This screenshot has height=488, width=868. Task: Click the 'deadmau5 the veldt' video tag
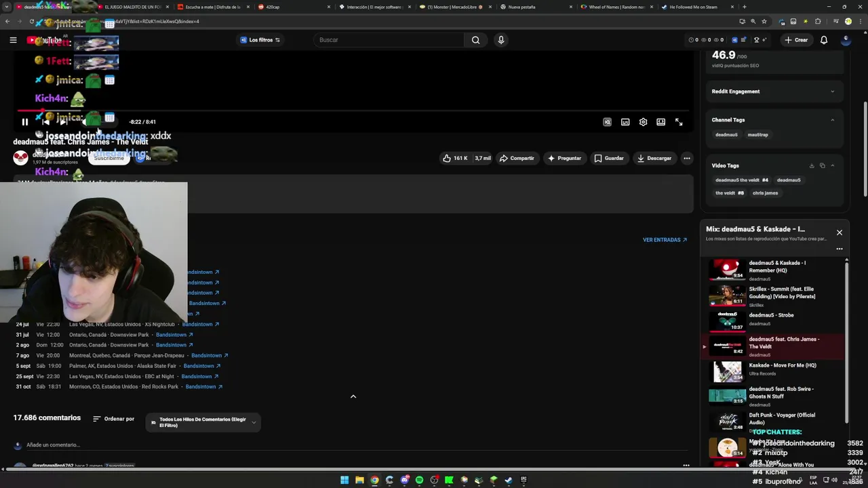coord(741,180)
